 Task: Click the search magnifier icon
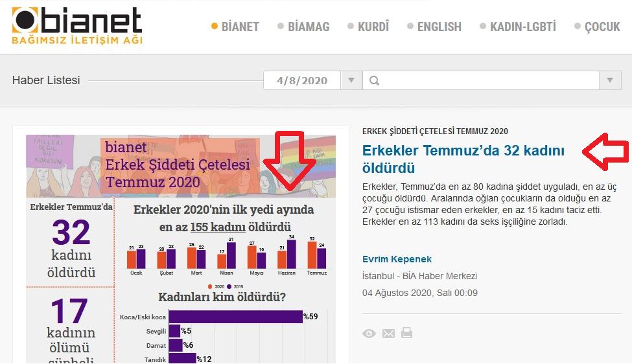[x=374, y=80]
